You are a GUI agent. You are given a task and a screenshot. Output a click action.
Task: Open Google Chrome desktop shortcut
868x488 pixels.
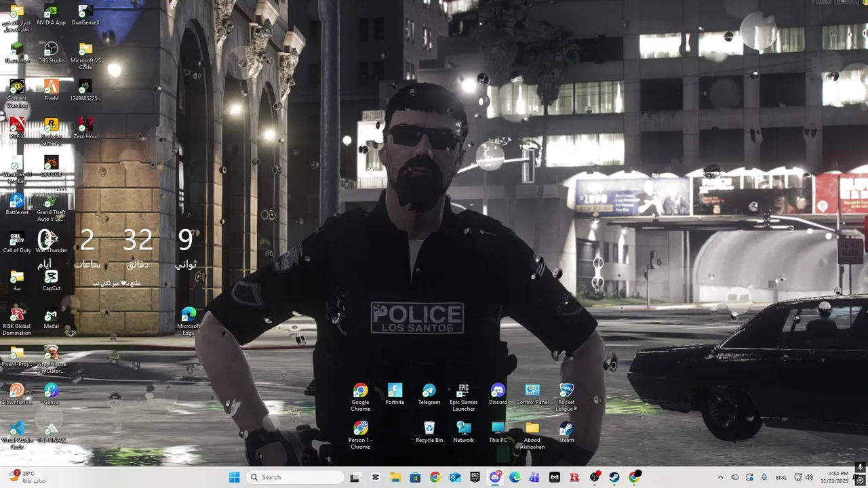pos(361,399)
